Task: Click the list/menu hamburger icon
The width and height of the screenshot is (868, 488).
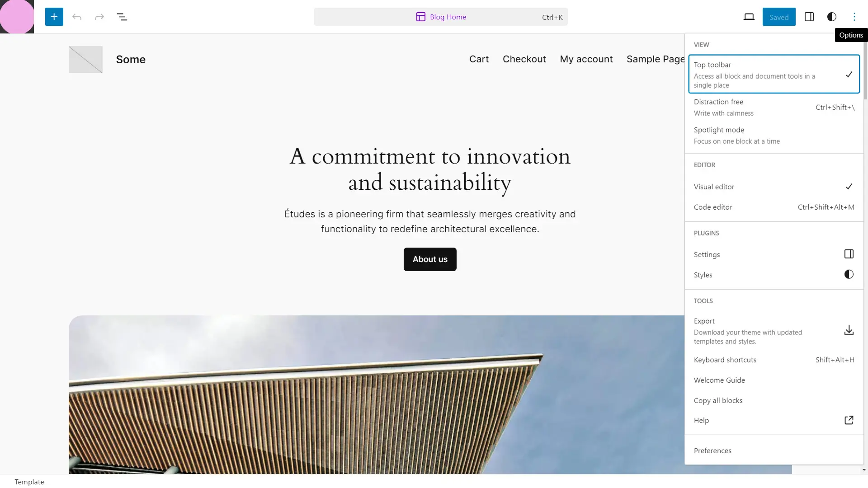Action: point(122,17)
